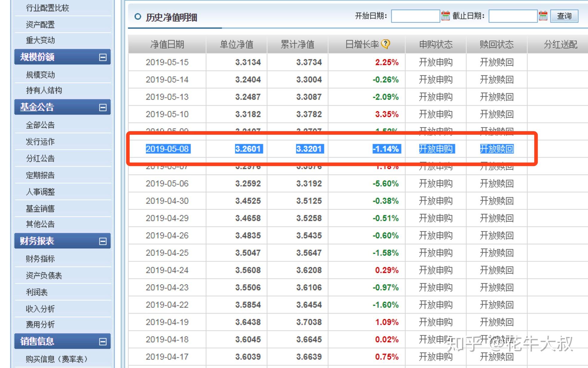
Task: Click growth rate 3.35%
Action: point(387,114)
